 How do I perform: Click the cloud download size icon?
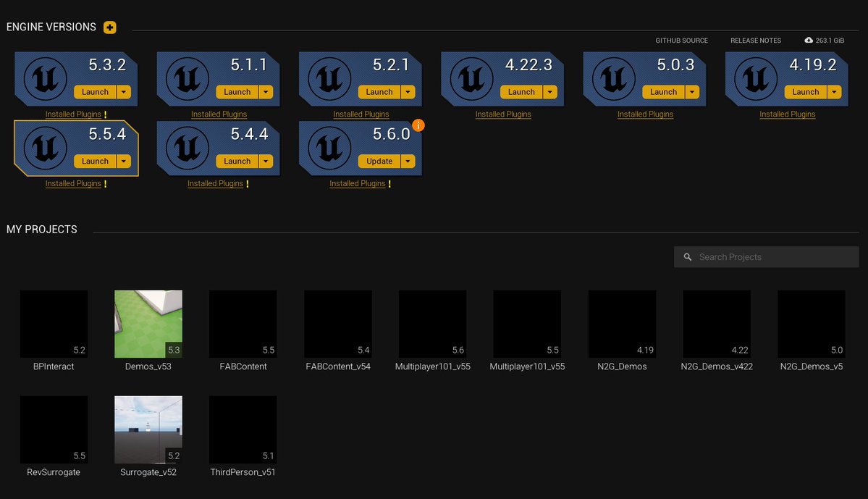pos(809,41)
